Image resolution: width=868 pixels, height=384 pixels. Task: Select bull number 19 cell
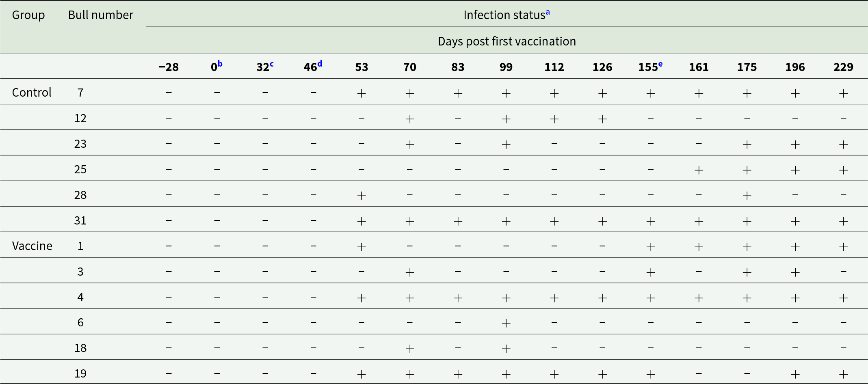tap(80, 373)
